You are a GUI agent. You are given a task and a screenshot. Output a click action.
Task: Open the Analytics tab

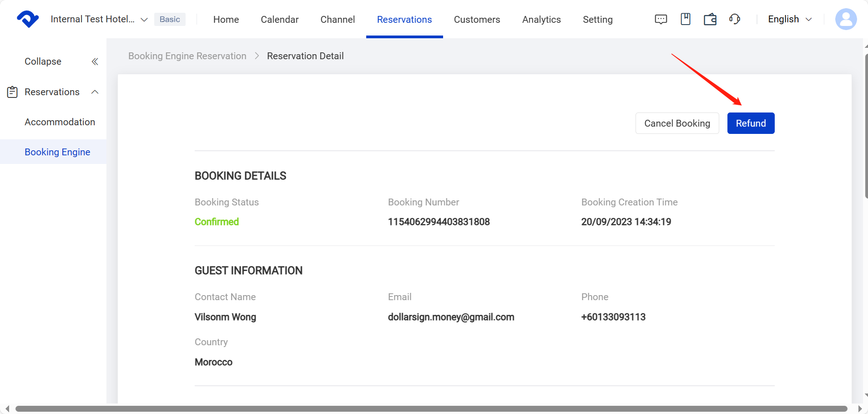tap(541, 20)
